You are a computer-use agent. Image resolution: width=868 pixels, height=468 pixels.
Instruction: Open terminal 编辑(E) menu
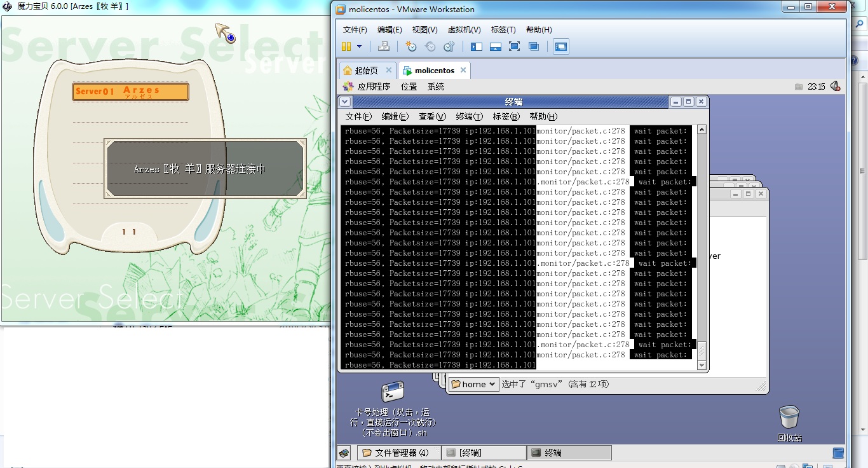pyautogui.click(x=395, y=116)
